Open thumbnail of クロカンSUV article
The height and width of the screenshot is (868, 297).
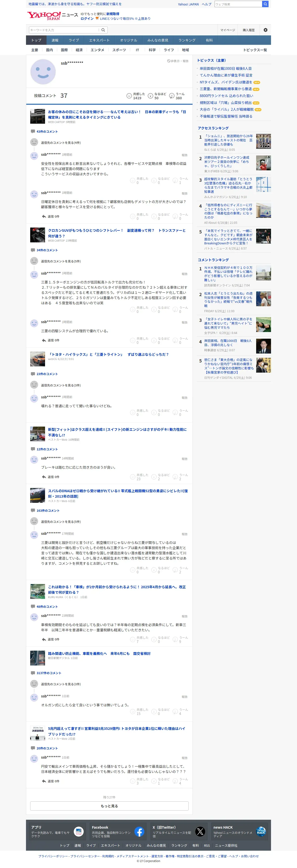[37, 235]
